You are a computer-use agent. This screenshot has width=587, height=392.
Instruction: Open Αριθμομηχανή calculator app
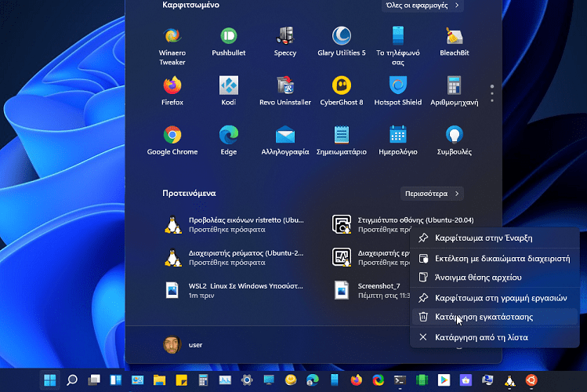pyautogui.click(x=454, y=91)
